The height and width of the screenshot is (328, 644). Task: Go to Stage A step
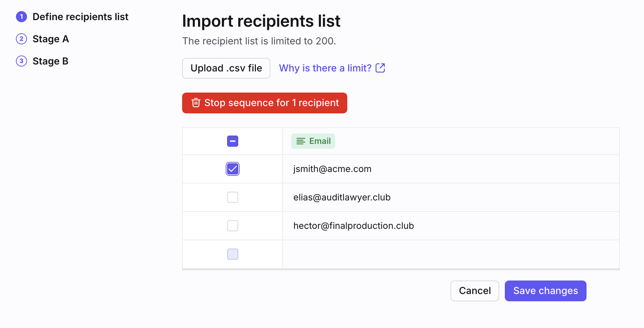pyautogui.click(x=51, y=39)
